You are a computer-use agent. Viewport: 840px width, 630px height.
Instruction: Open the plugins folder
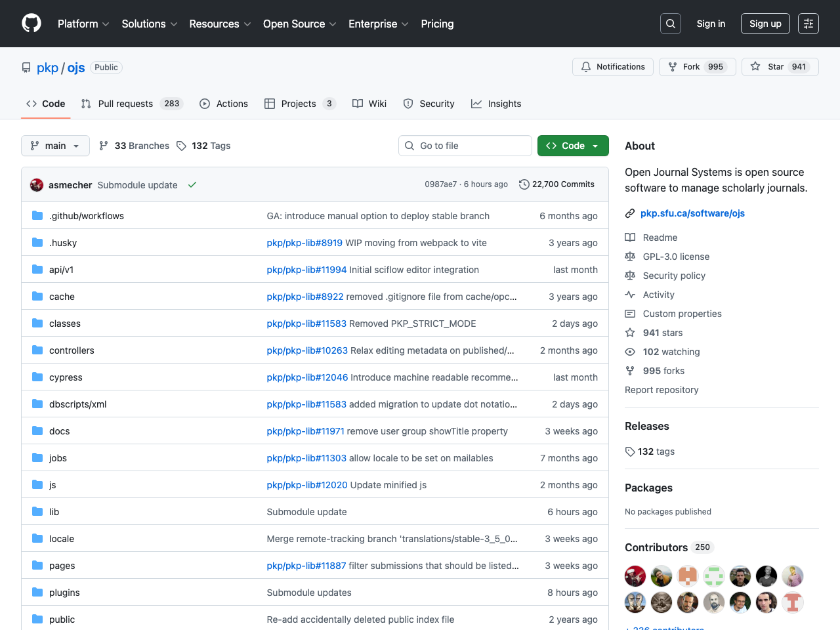click(64, 593)
